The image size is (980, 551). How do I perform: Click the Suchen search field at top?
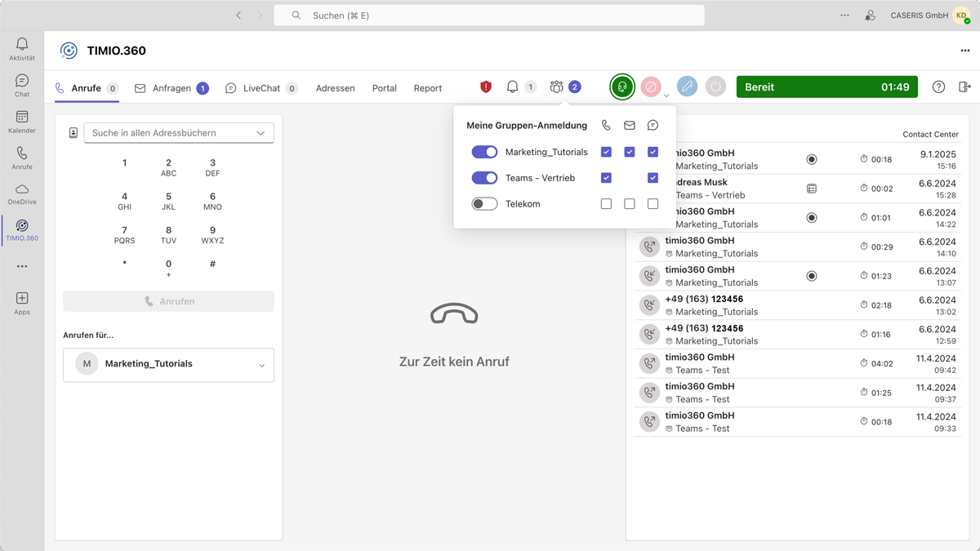click(x=488, y=16)
